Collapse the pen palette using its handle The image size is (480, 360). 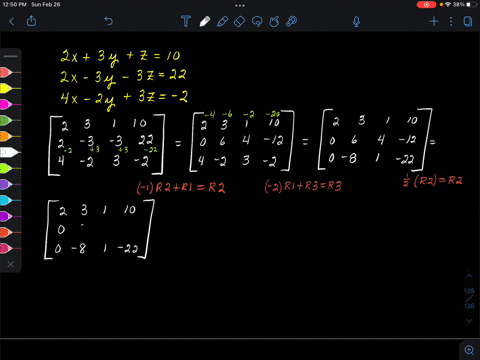[x=11, y=56]
